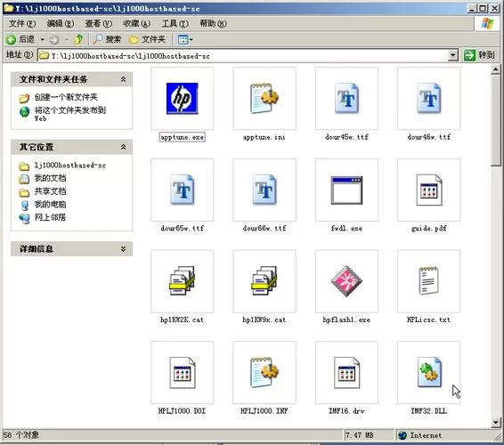Open the View menu

tap(98, 23)
